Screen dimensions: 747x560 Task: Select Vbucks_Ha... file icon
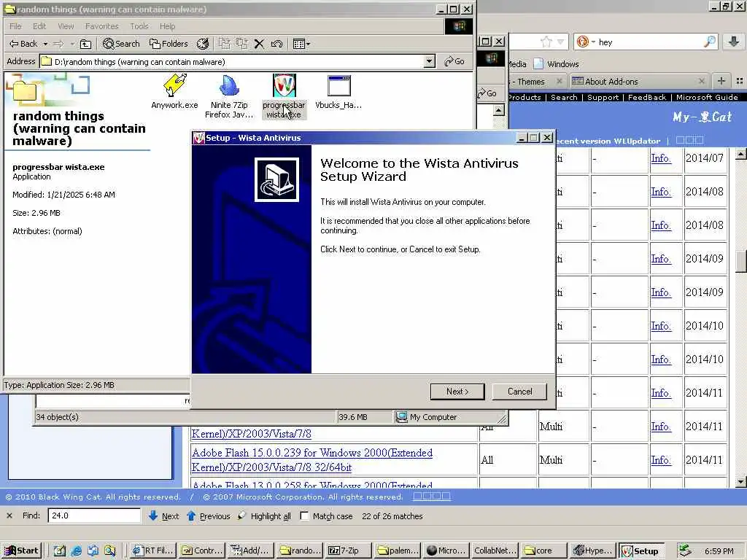click(338, 92)
